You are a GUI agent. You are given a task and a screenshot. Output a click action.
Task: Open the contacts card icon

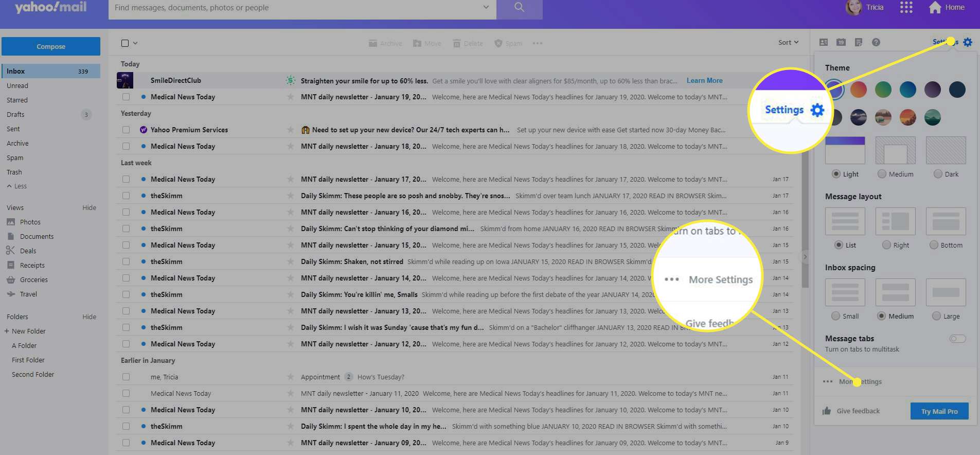point(824,42)
